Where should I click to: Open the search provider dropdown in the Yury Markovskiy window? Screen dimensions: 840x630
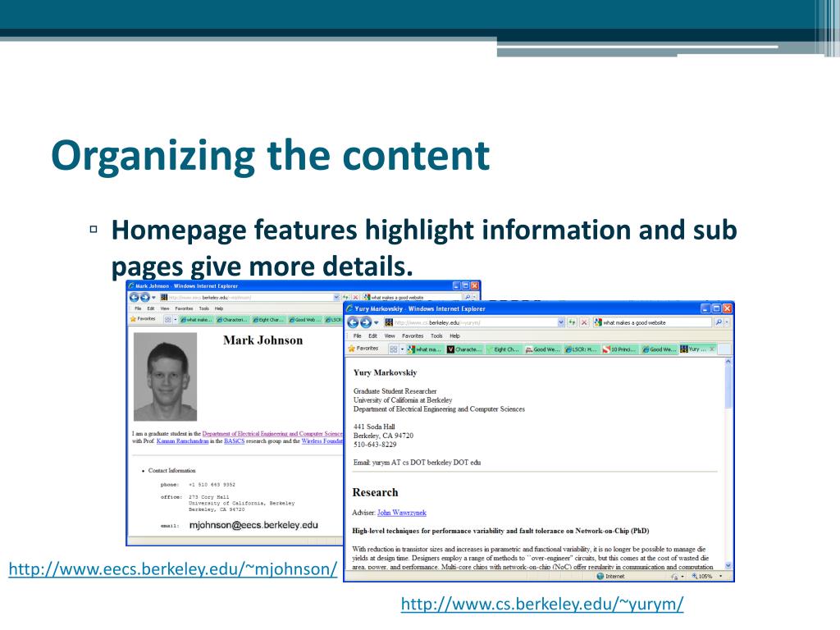coord(727,322)
